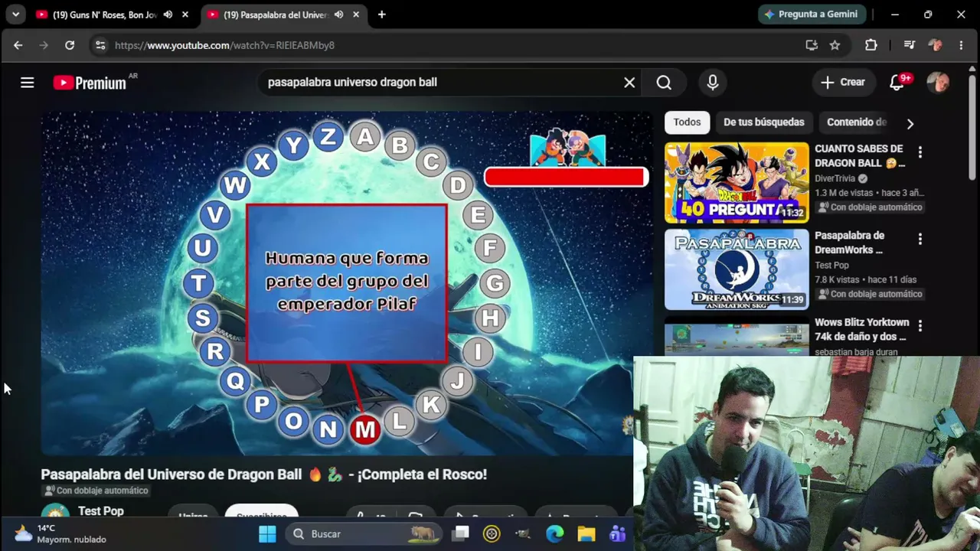The image size is (980, 551).
Task: Open the Pasapalabra de DreamWorks title link
Action: point(850,243)
